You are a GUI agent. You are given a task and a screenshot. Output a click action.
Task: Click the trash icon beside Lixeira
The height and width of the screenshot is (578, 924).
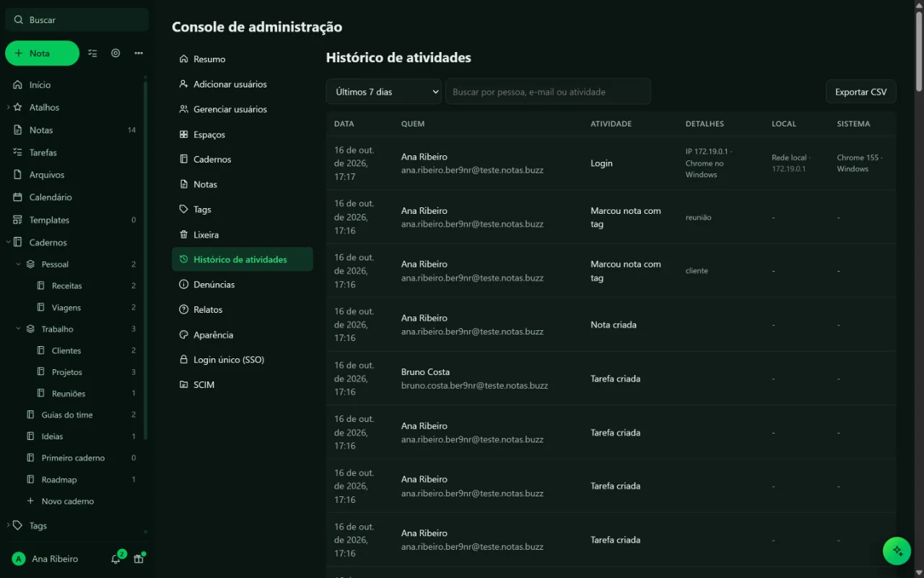(x=183, y=235)
